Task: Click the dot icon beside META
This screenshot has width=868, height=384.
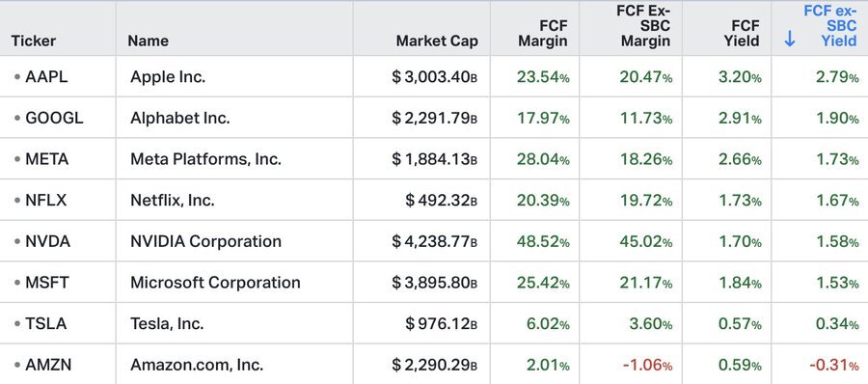Action: [x=17, y=159]
